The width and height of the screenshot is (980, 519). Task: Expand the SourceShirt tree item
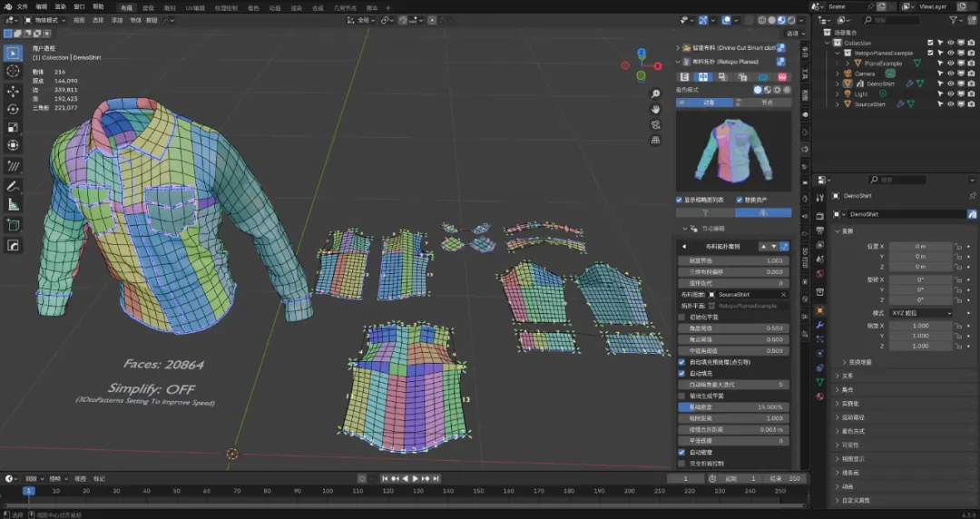[x=838, y=104]
